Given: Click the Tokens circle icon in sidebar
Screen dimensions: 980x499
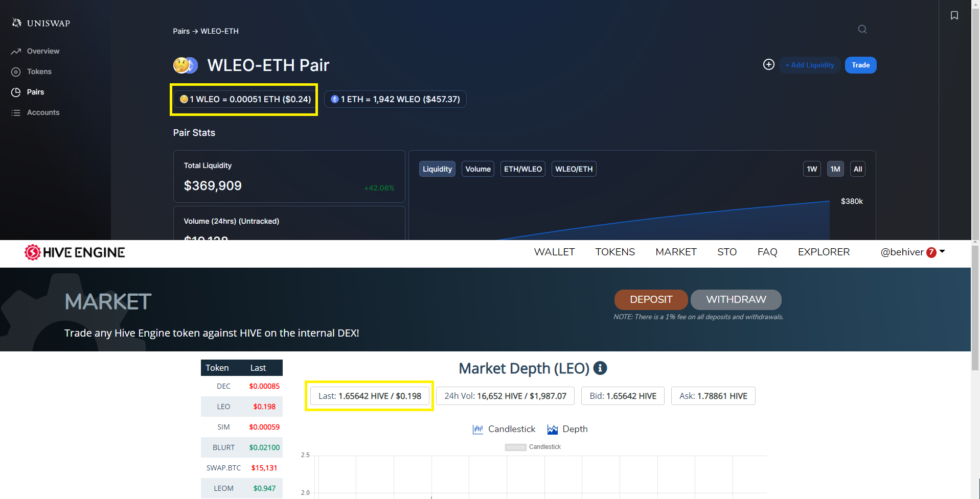Looking at the screenshot, I should 16,72.
